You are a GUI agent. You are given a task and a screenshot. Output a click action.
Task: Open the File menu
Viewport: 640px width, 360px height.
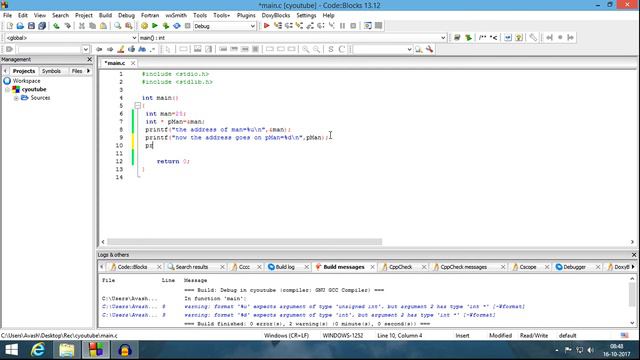coord(7,15)
